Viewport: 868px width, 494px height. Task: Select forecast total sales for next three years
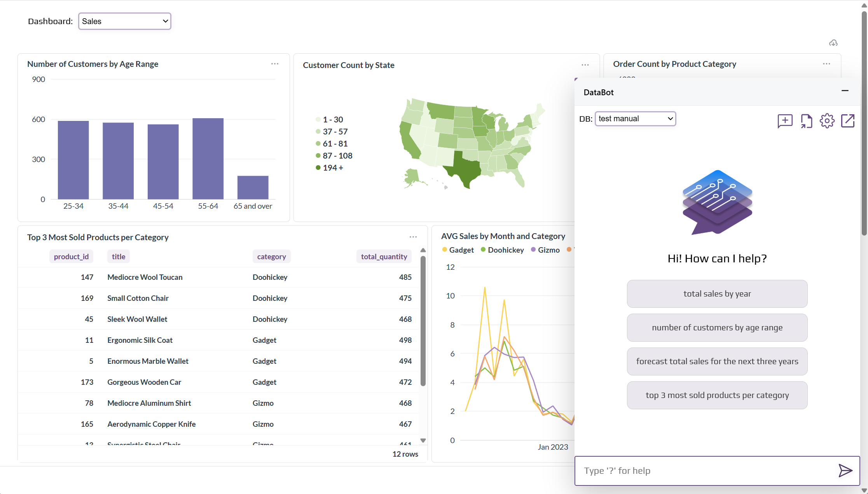717,361
